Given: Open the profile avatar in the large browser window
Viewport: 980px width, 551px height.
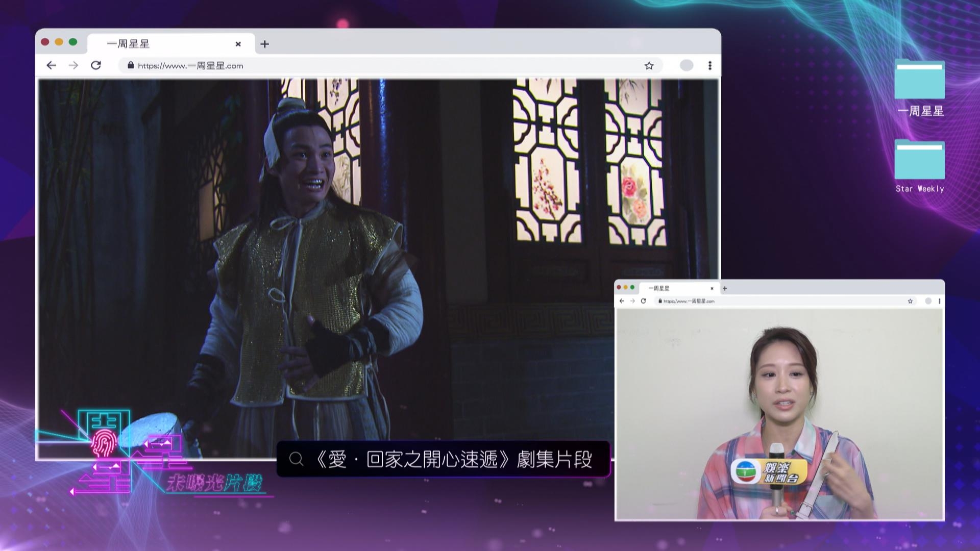Looking at the screenshot, I should [687, 65].
